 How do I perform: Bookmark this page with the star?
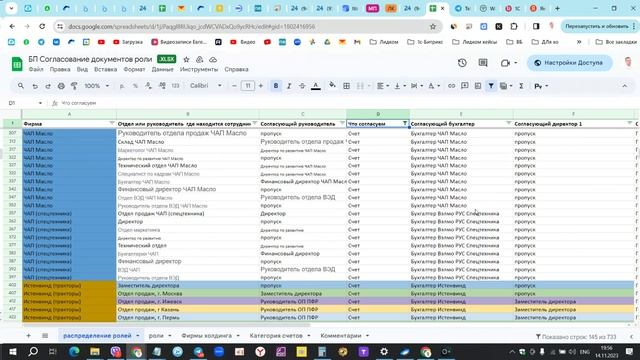[433, 27]
